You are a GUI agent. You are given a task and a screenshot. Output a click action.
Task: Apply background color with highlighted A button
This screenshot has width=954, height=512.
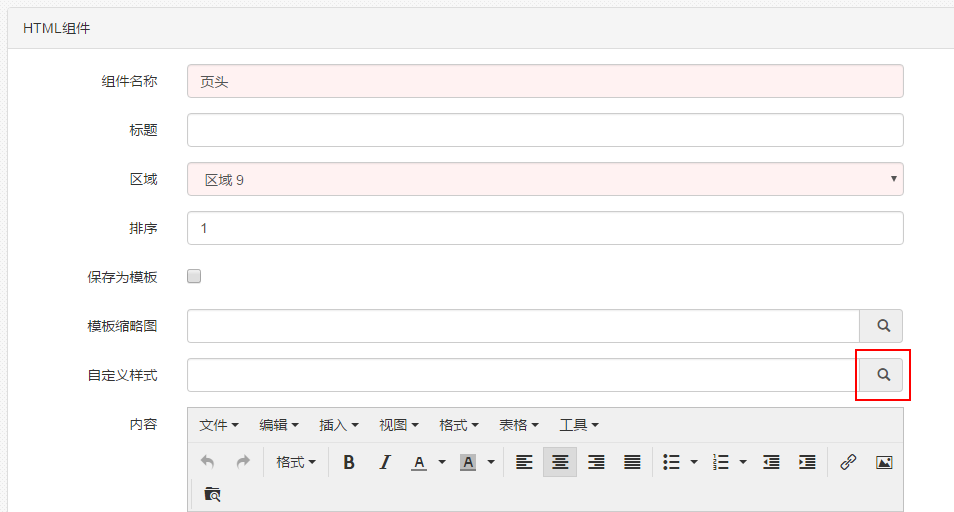pyautogui.click(x=468, y=462)
